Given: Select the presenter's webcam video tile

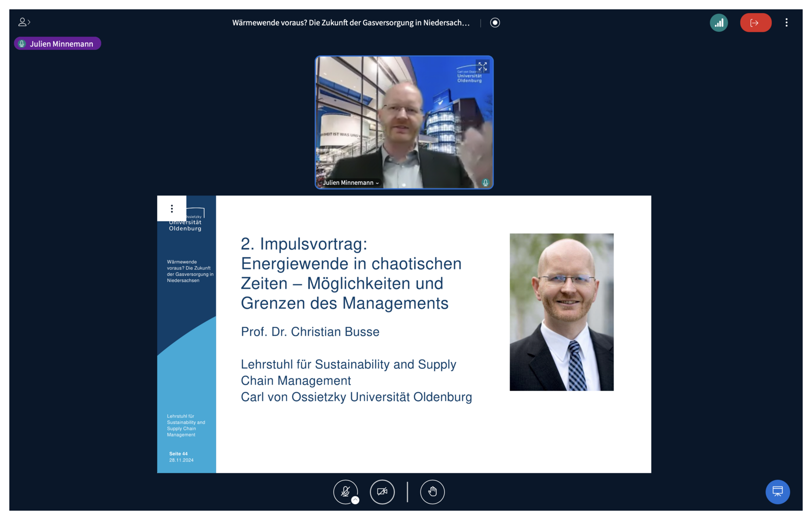Looking at the screenshot, I should 404,122.
